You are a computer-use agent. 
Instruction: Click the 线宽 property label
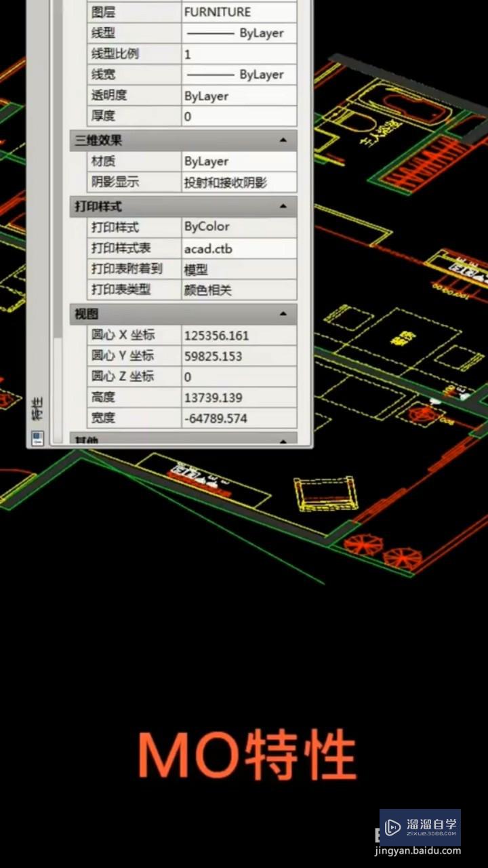pyautogui.click(x=104, y=75)
